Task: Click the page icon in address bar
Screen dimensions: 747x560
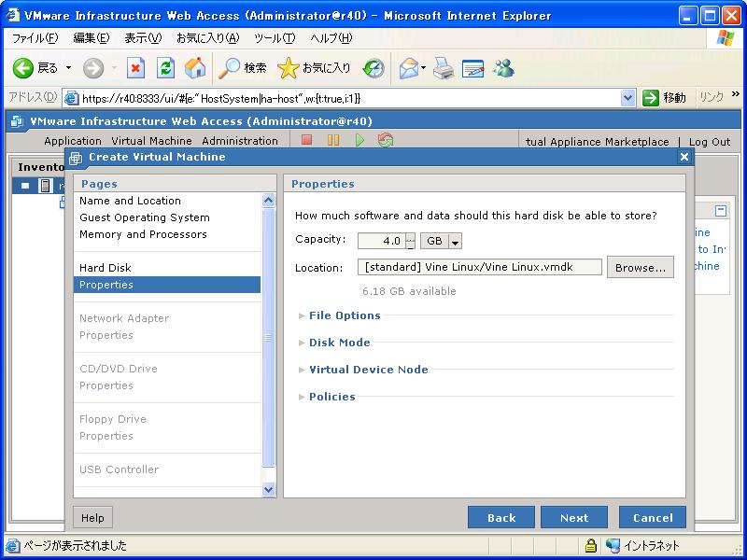Action: coord(72,99)
